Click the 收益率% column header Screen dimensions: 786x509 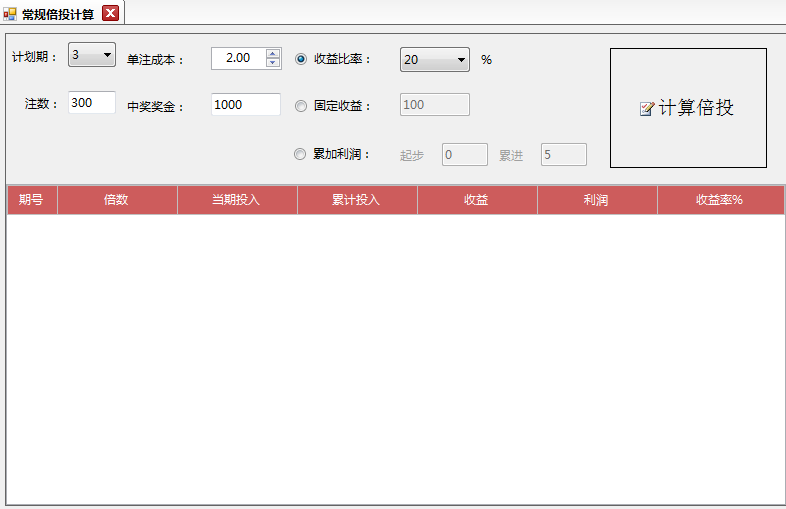(720, 200)
